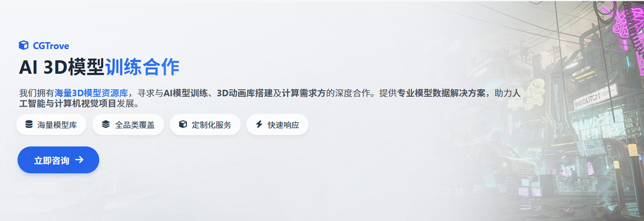This screenshot has height=221, width=644.
Task: Select the 全品类覆盖 pill label
Action: tap(135, 125)
